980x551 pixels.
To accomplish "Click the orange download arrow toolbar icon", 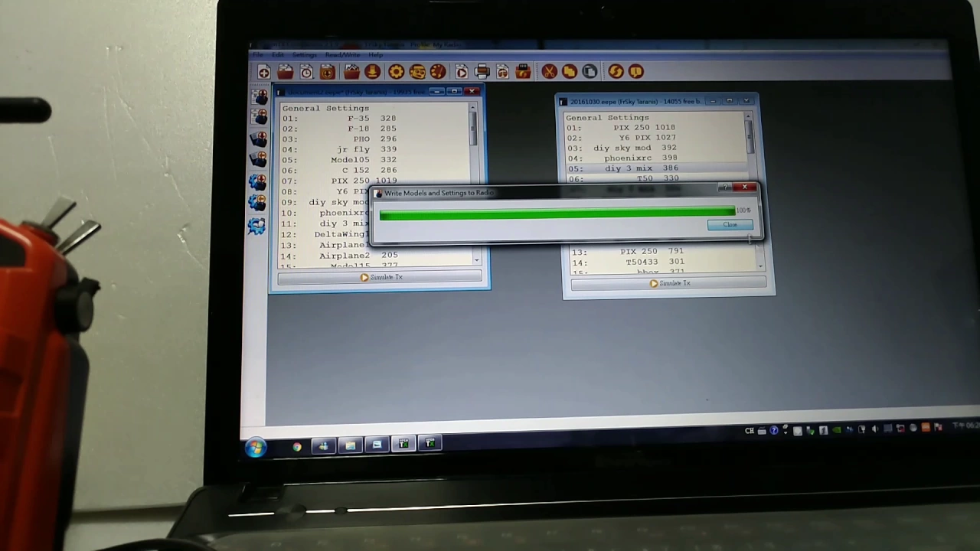I will point(372,72).
